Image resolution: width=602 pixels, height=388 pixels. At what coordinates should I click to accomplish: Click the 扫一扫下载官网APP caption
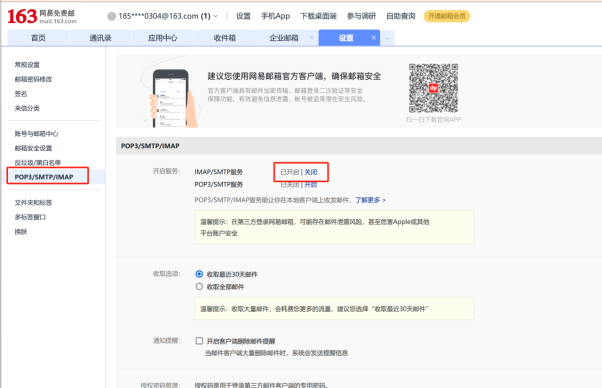click(433, 120)
